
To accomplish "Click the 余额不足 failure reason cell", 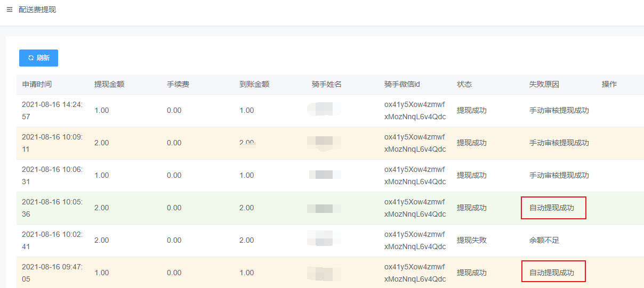I will 544,240.
